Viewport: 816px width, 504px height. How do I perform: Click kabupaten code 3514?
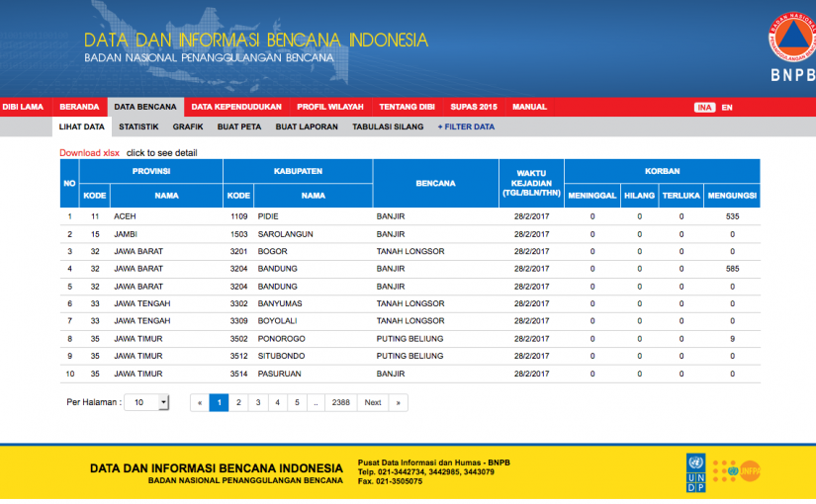[239, 374]
